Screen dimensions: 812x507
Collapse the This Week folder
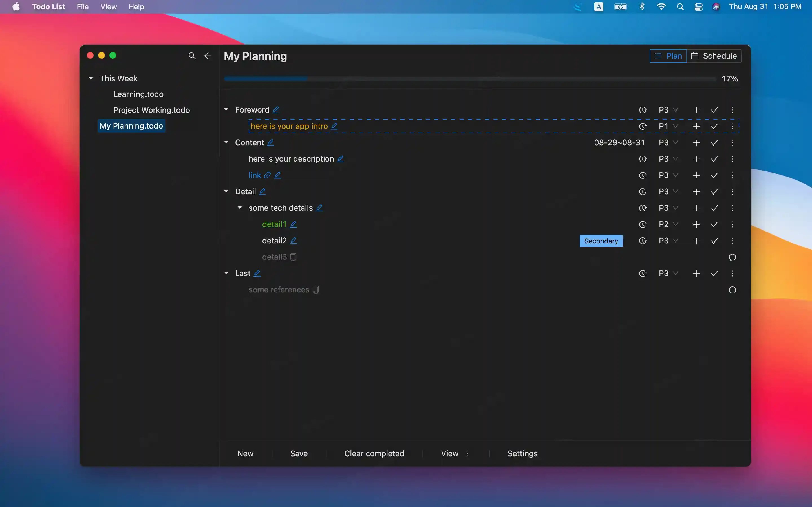pyautogui.click(x=91, y=78)
